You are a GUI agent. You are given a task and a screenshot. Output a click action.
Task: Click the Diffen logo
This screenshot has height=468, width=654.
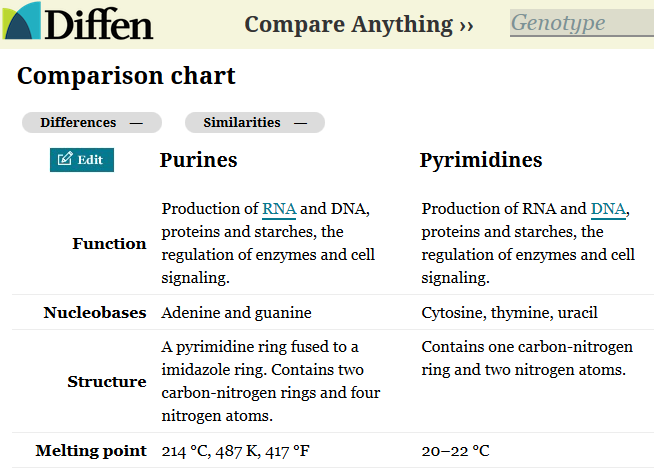click(78, 22)
